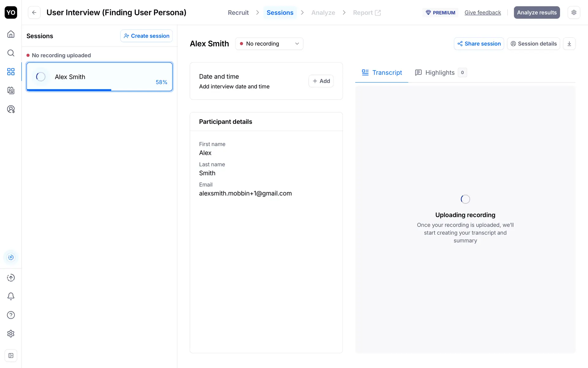Click the Home icon in sidebar
Screen dimensions: 588x368
(x=11, y=34)
